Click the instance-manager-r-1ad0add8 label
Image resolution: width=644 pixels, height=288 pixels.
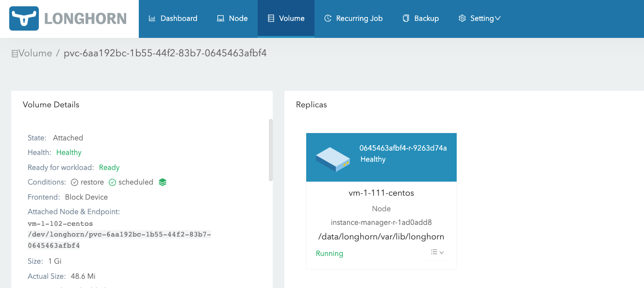tap(381, 222)
